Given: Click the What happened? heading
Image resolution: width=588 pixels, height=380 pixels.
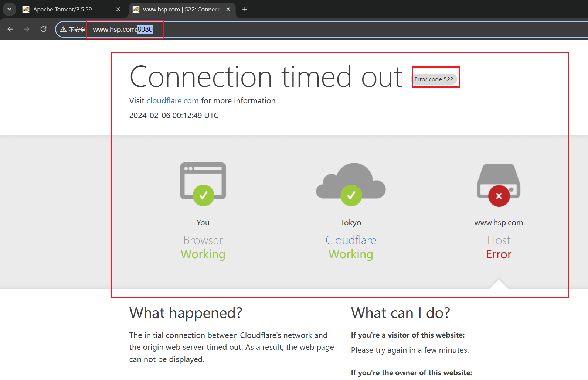Looking at the screenshot, I should (x=186, y=313).
